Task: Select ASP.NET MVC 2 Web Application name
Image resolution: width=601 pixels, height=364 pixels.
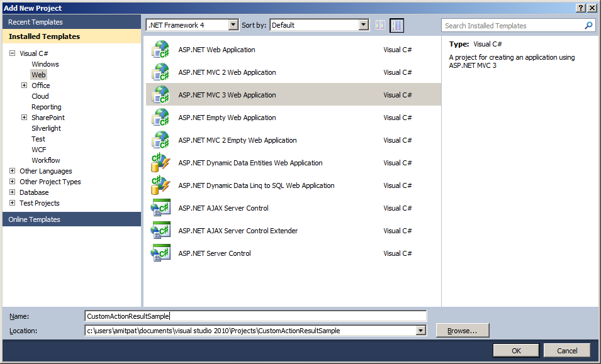Action: click(227, 72)
